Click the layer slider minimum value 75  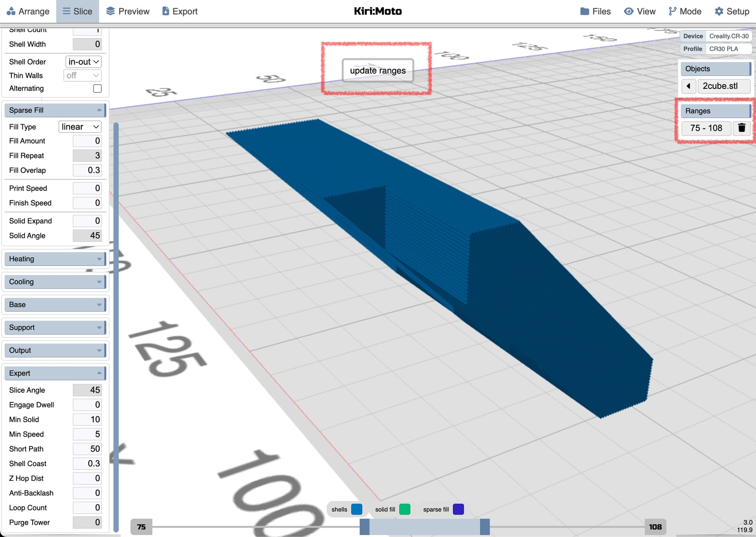141,527
